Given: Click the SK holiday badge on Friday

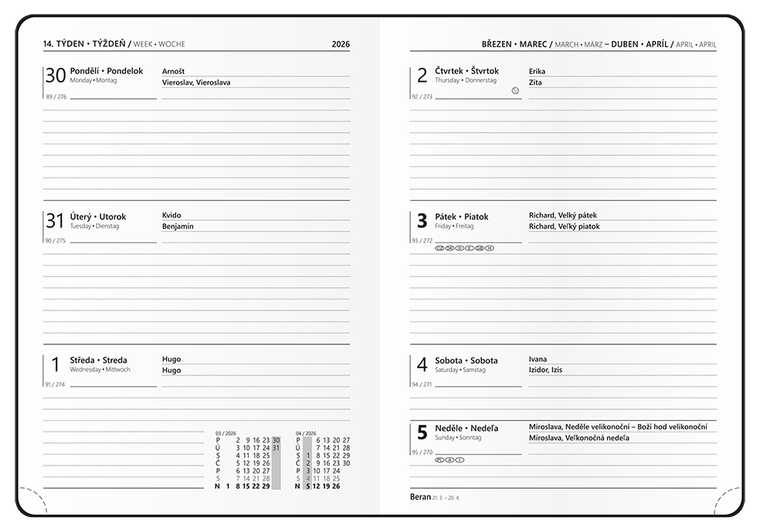Looking at the screenshot, I should [450, 248].
